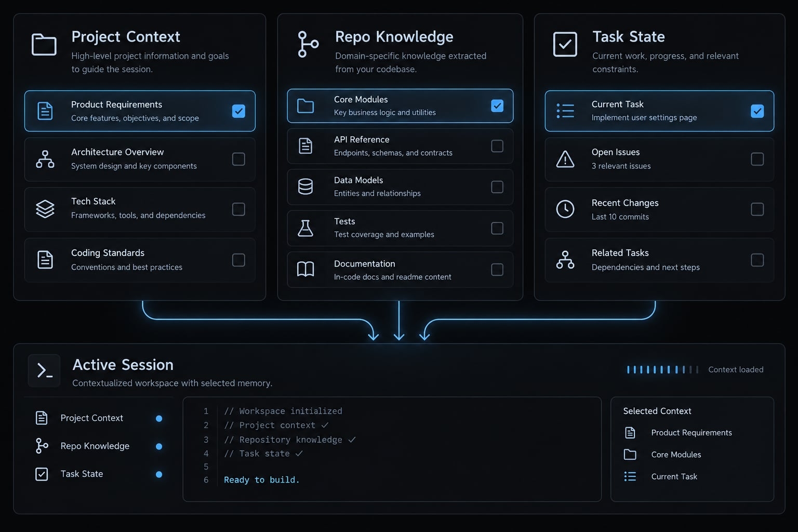Tick the Coding Standards checkbox
This screenshot has width=798, height=532.
click(x=238, y=260)
